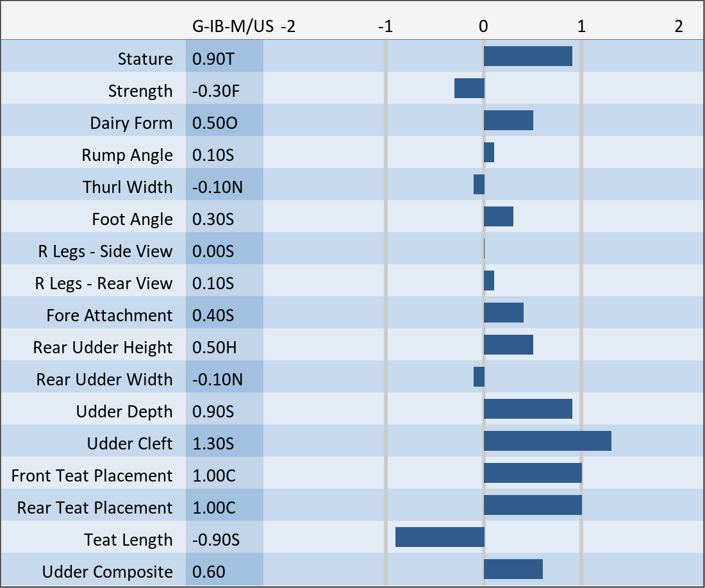Screen dimensions: 705x588
Task: Select the Rear Udder Height label
Action: pyautogui.click(x=103, y=348)
